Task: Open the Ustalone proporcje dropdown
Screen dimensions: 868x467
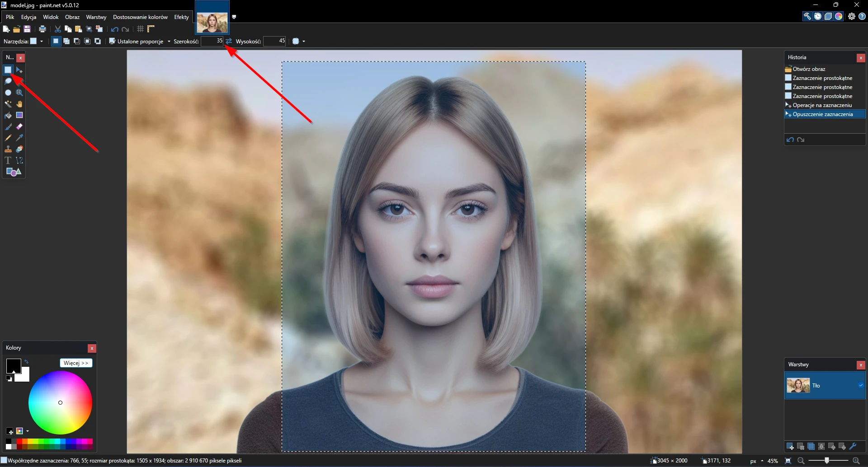Action: click(x=140, y=42)
